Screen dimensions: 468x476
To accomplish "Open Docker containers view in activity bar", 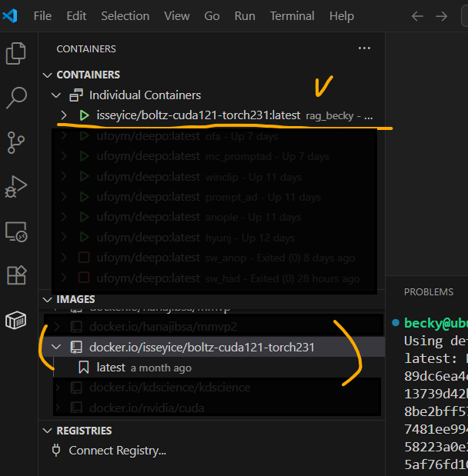I will pos(16,320).
